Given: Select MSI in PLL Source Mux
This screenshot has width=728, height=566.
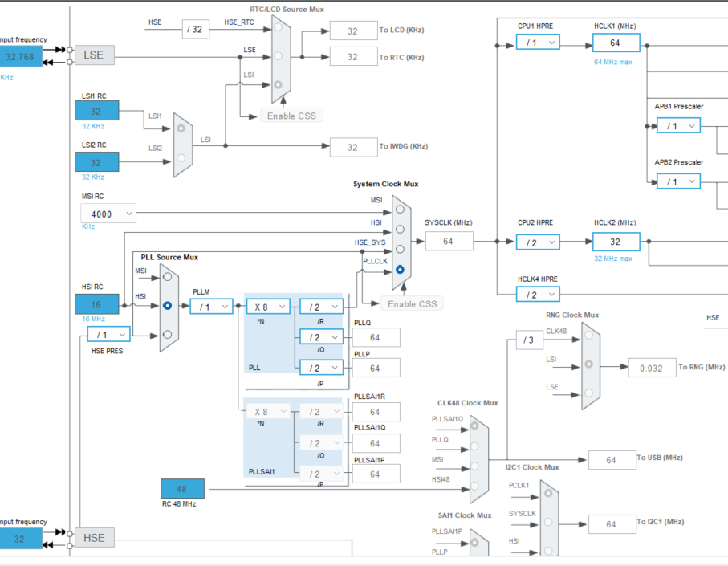Looking at the screenshot, I should pos(168,277).
